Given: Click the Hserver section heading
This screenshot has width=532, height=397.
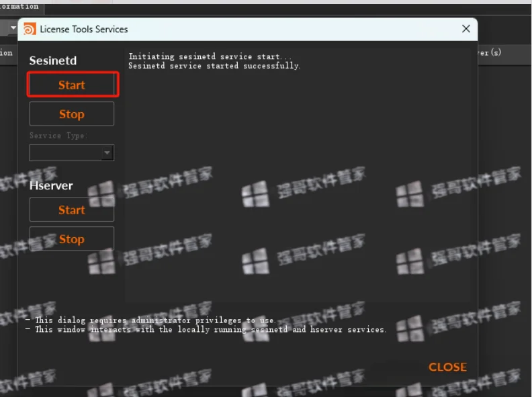Looking at the screenshot, I should pyautogui.click(x=51, y=185).
